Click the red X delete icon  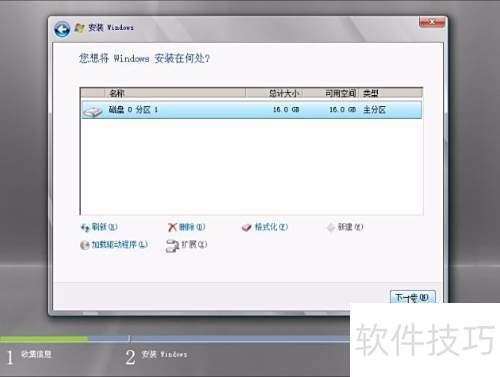[x=172, y=227]
